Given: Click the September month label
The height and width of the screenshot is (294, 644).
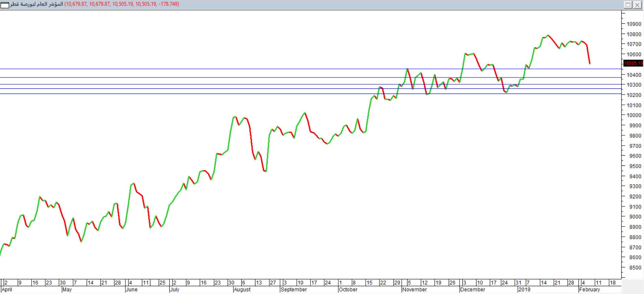Looking at the screenshot, I should click(x=294, y=290).
